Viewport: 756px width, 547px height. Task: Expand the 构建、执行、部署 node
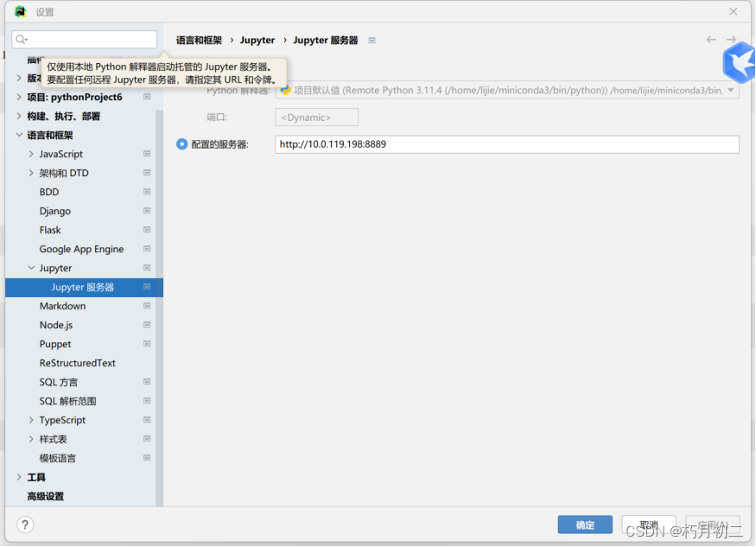pos(19,117)
